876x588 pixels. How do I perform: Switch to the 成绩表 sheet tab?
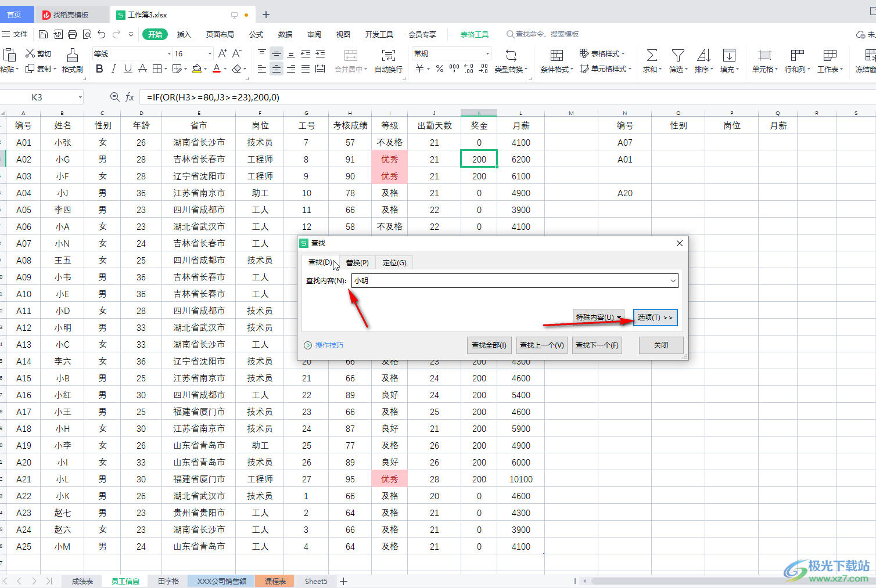tap(82, 581)
